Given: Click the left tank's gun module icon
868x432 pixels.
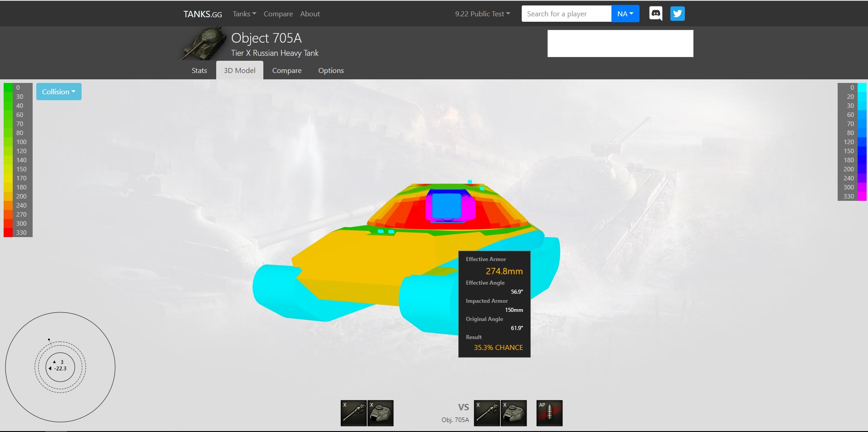Looking at the screenshot, I should 354,413.
